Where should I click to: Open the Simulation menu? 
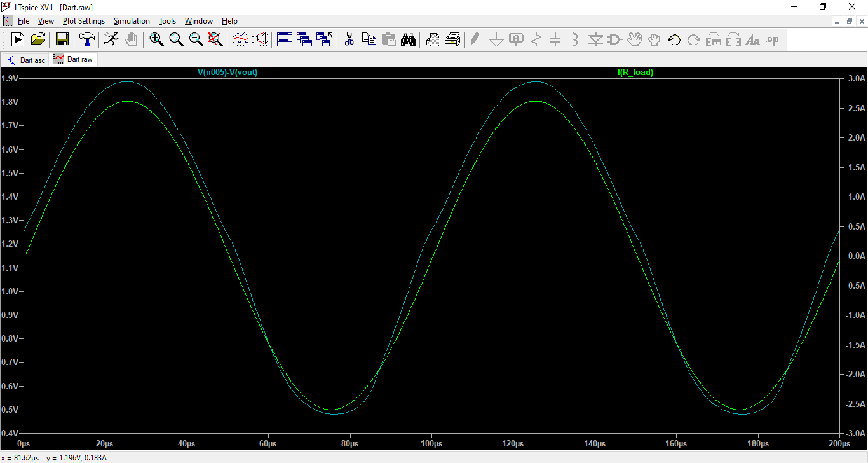coord(132,21)
